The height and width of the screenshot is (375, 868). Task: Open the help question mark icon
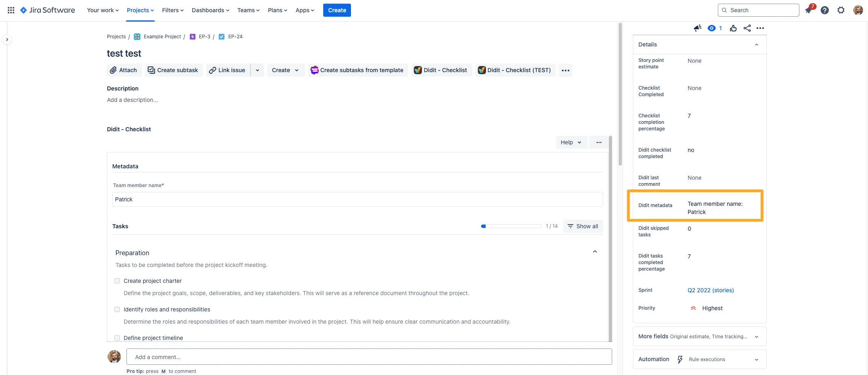(825, 10)
